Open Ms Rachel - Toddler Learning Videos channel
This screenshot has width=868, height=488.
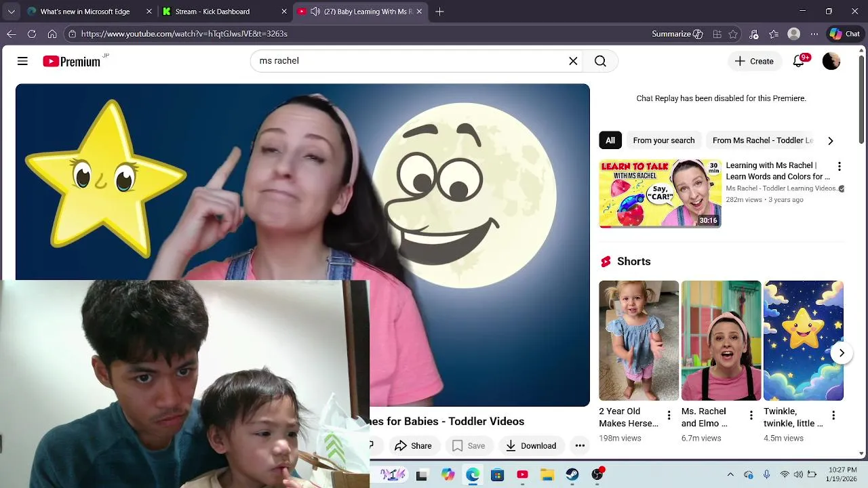pos(782,188)
